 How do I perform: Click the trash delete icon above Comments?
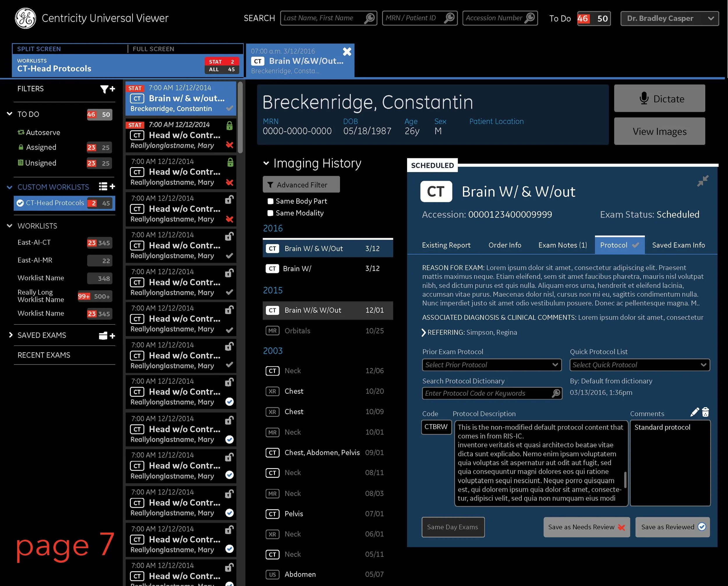point(705,412)
